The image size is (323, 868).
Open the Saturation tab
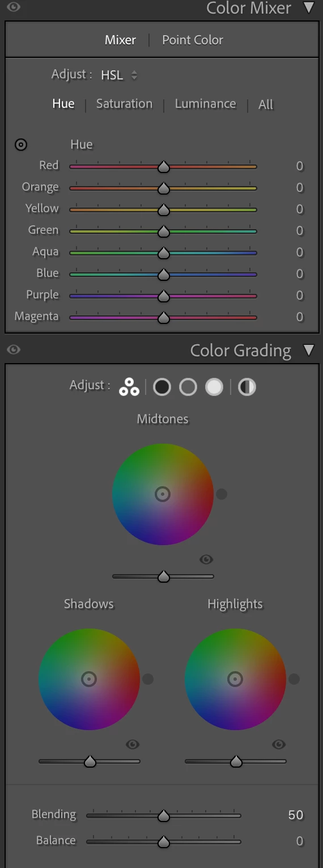click(x=124, y=104)
